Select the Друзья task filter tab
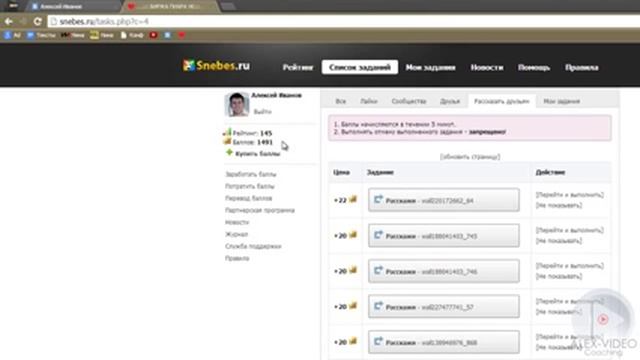The height and width of the screenshot is (360, 640). click(450, 101)
